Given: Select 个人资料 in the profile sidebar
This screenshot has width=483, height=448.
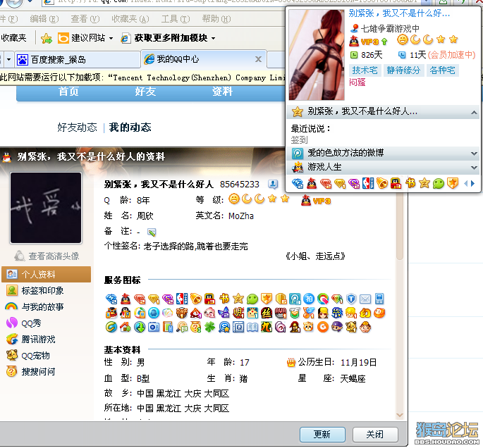Looking at the screenshot, I should click(x=47, y=274).
